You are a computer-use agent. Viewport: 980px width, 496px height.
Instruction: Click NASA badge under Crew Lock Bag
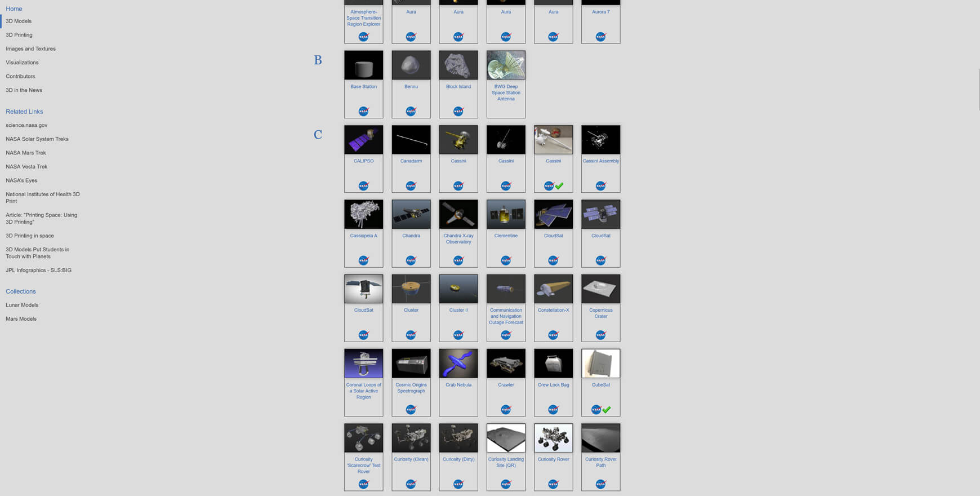(554, 409)
